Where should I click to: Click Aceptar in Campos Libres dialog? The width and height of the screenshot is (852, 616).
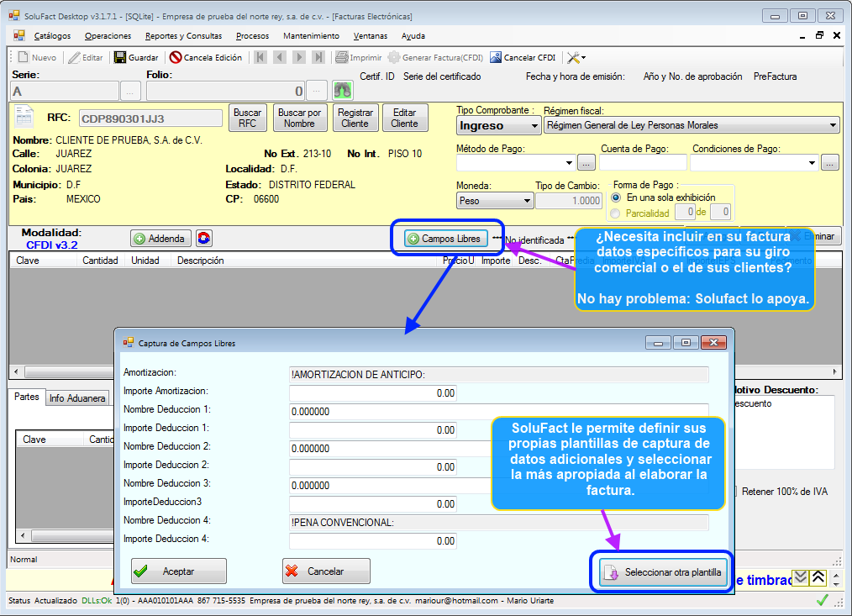179,571
